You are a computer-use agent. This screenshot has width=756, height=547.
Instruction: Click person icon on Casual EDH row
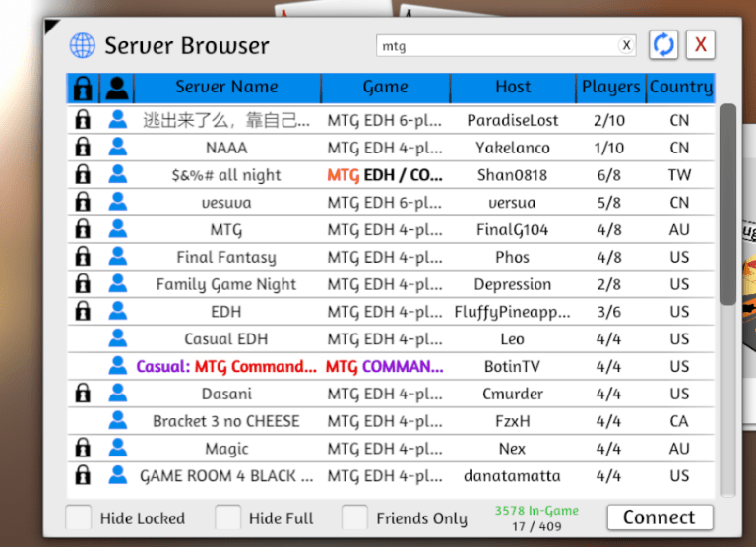pos(118,338)
